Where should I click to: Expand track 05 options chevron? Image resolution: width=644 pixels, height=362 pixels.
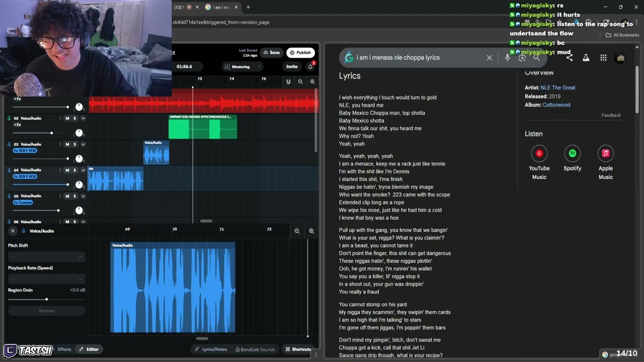tap(83, 196)
